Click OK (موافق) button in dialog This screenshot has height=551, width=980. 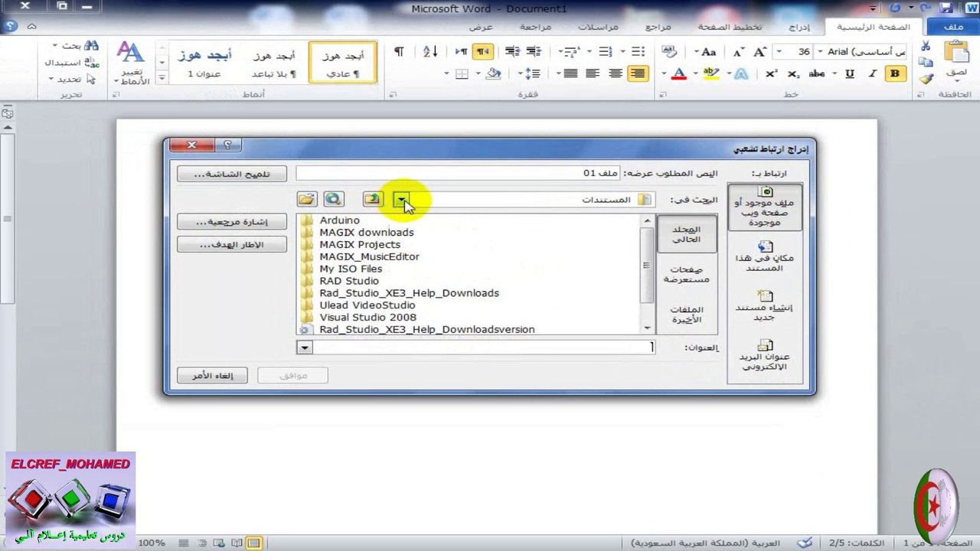293,376
